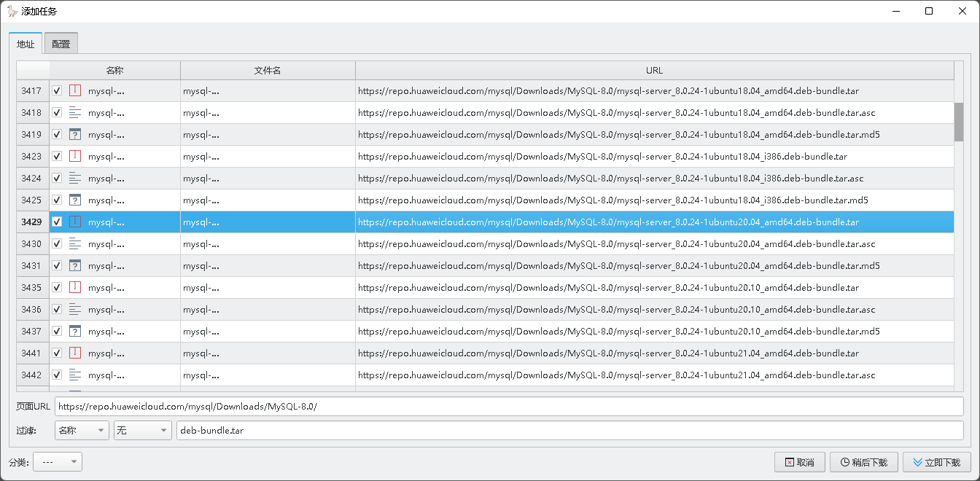Viewport: 980px width, 481px height.
Task: Sort by the 文件名 column header
Action: click(x=268, y=71)
